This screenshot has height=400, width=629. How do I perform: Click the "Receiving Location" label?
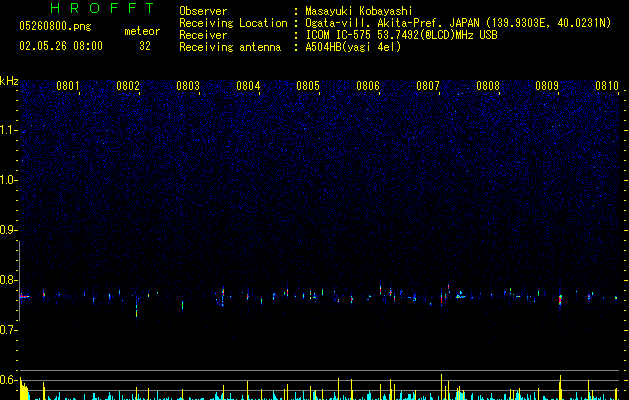233,23
